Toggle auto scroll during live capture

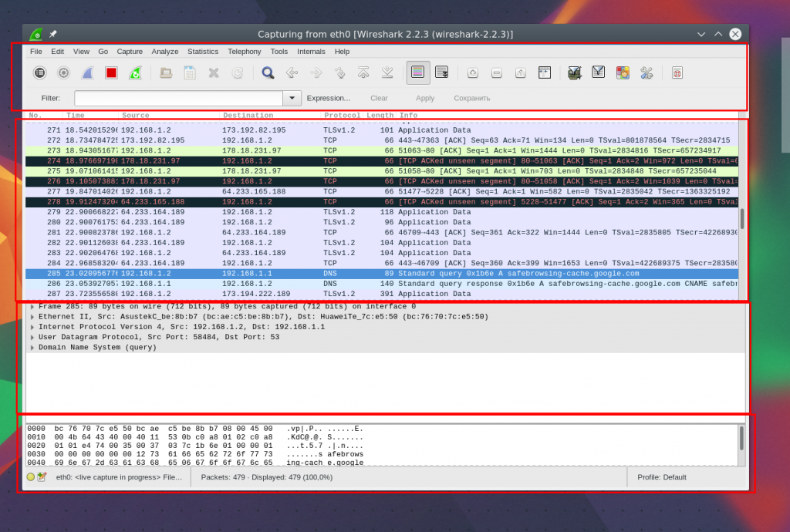(442, 72)
